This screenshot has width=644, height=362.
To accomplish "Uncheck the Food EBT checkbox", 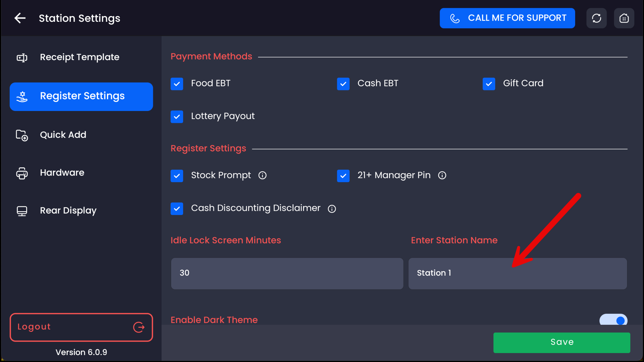I will pos(177,84).
